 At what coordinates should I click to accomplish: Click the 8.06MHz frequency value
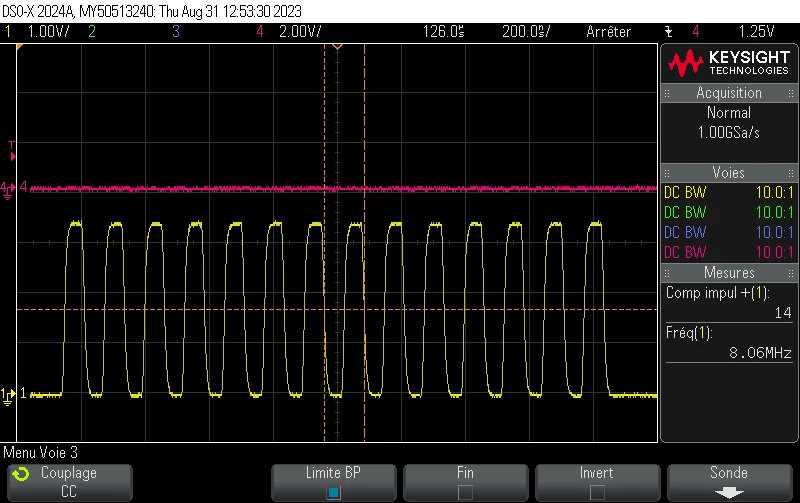(x=760, y=353)
